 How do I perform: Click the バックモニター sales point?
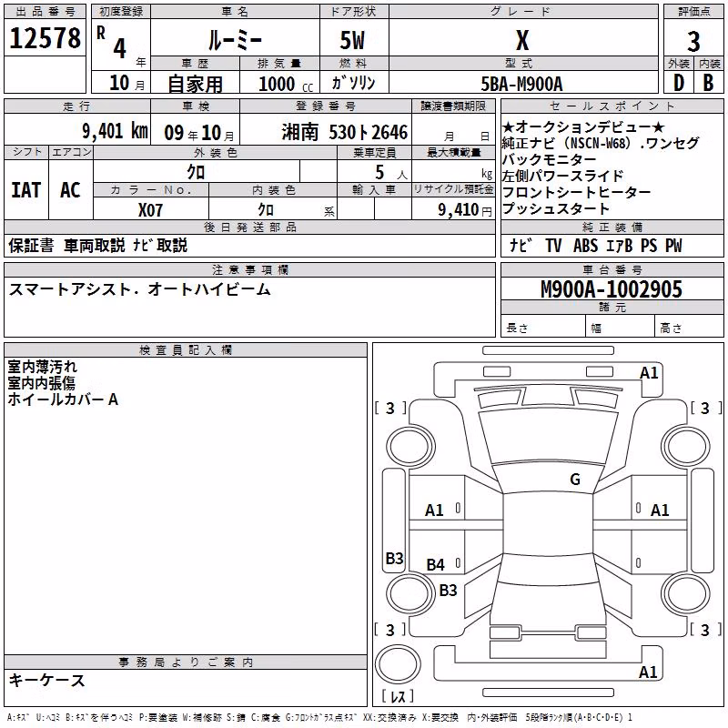pyautogui.click(x=549, y=159)
